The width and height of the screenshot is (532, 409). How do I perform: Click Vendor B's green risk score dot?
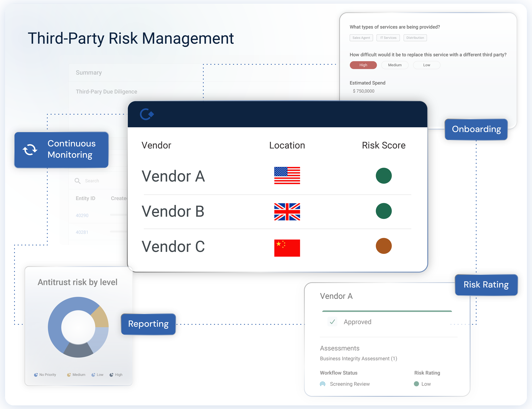pos(384,211)
